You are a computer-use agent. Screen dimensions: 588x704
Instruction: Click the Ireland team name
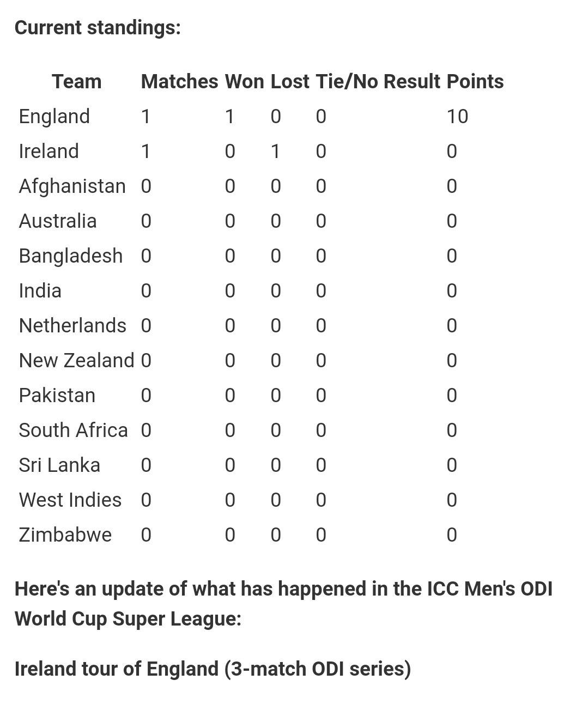49,151
